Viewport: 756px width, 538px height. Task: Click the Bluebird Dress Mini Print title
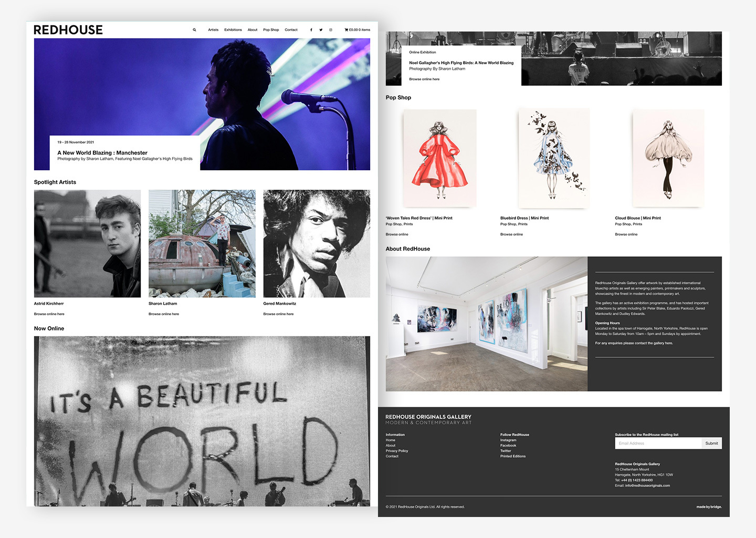click(524, 218)
